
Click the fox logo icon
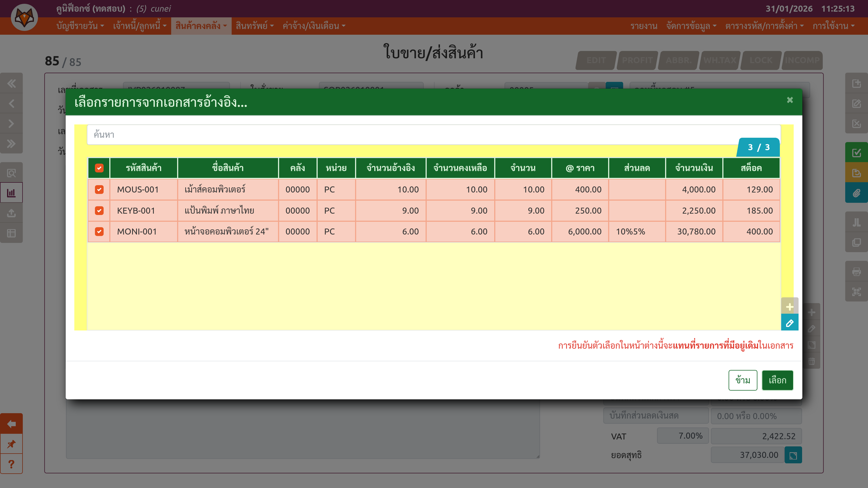coord(24,18)
